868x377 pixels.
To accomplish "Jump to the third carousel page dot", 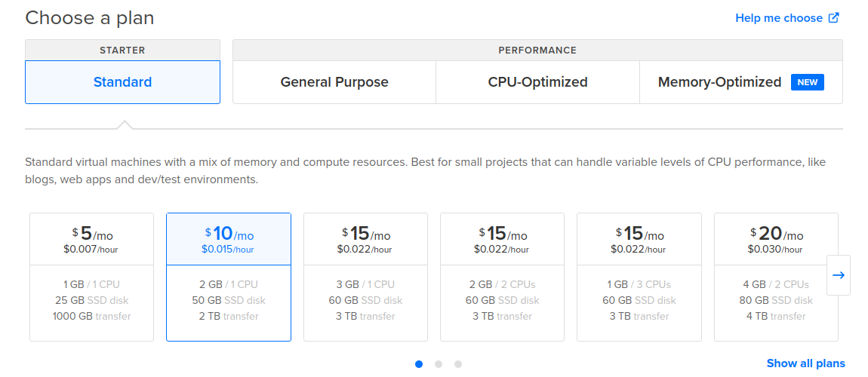I will (x=458, y=364).
